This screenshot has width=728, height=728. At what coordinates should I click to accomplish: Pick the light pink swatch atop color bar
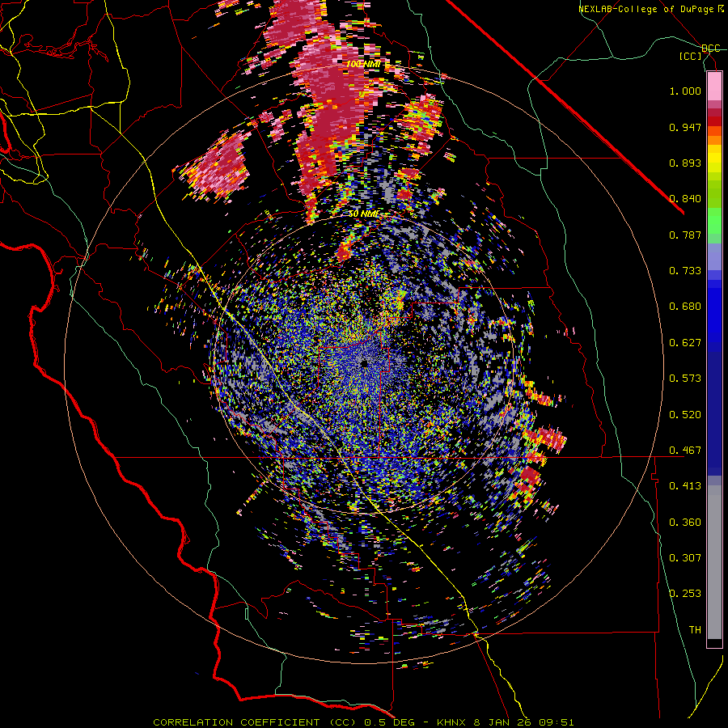(x=714, y=86)
